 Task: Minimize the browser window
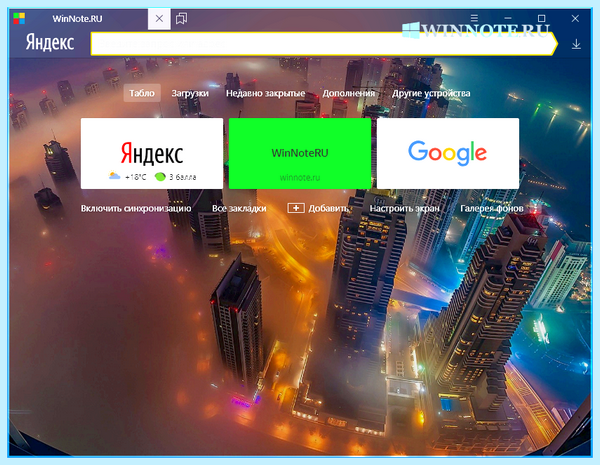(x=508, y=18)
